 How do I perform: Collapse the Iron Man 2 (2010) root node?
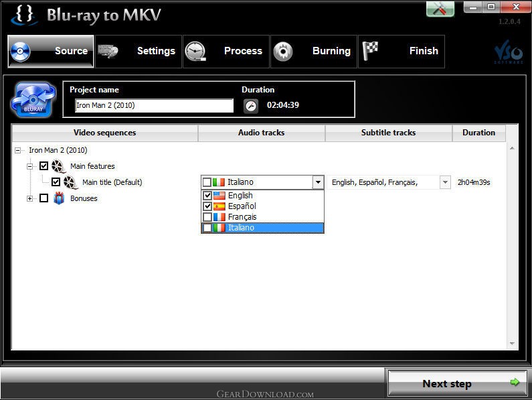pyautogui.click(x=17, y=150)
